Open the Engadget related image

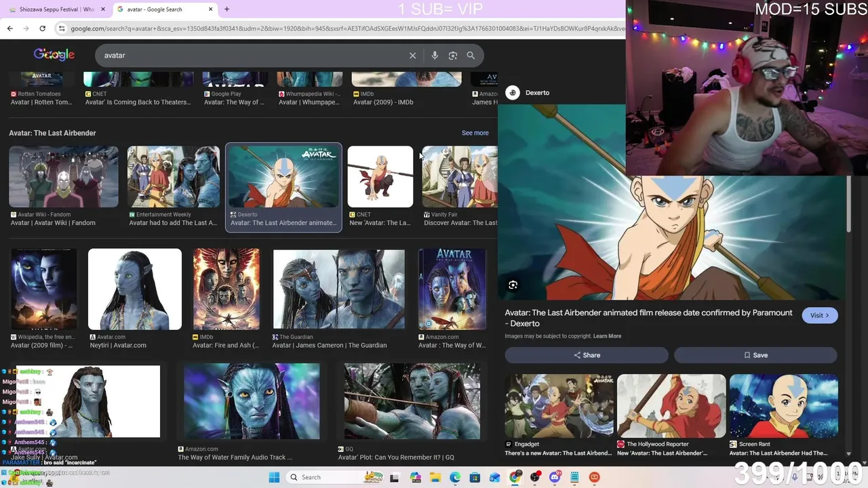click(559, 405)
